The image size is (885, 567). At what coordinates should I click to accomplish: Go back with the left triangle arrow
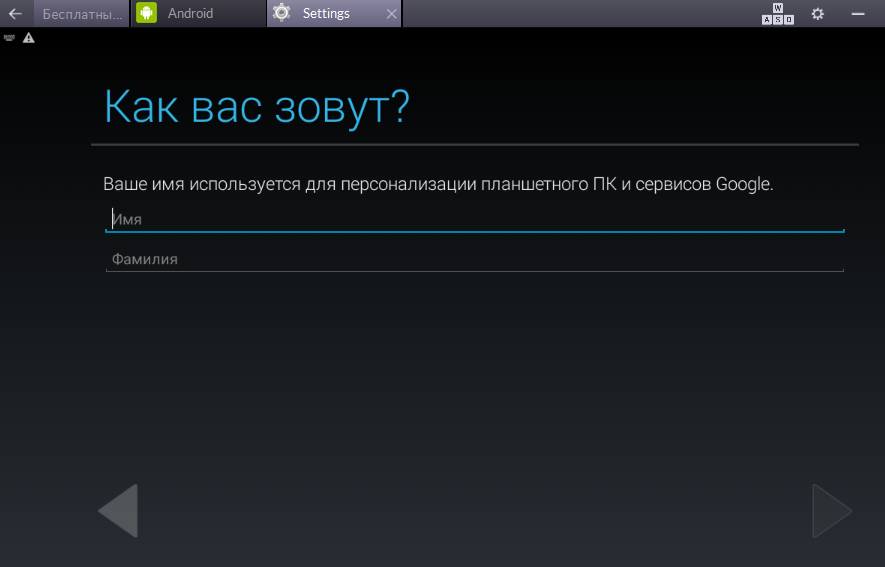point(118,511)
